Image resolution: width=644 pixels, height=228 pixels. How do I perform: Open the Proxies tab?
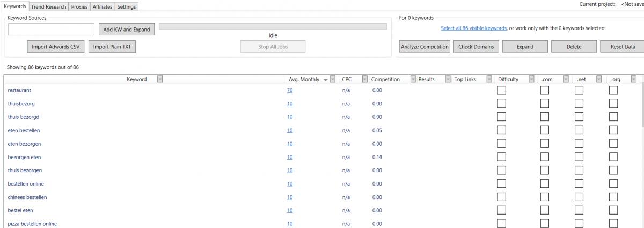pos(80,6)
